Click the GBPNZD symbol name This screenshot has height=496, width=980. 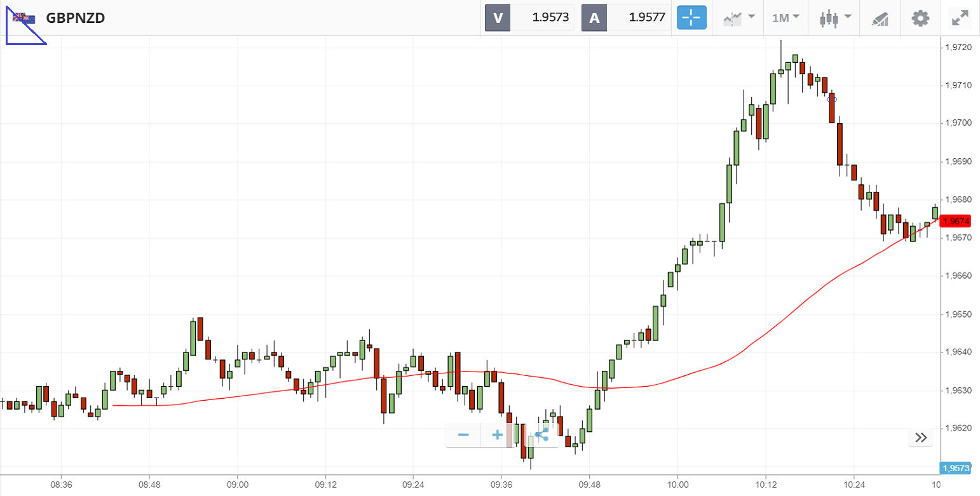(x=76, y=18)
